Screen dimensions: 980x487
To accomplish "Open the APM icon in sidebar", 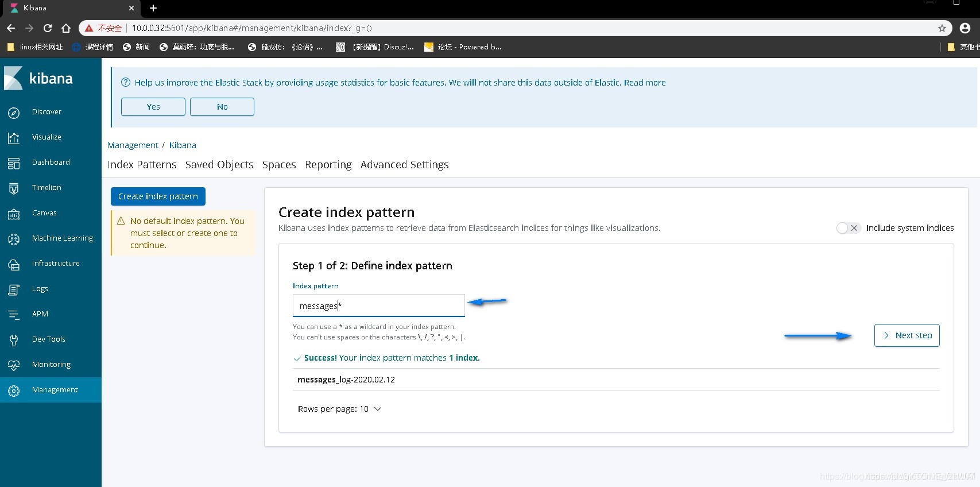I will (14, 315).
